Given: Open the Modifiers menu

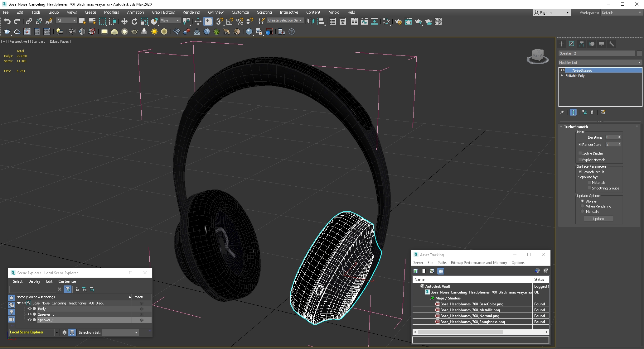Looking at the screenshot, I should pyautogui.click(x=111, y=12).
